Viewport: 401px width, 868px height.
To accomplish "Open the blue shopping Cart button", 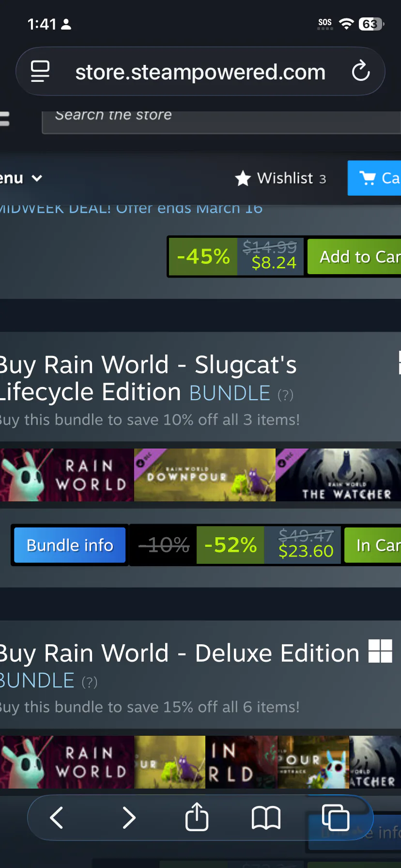I will tap(374, 178).
